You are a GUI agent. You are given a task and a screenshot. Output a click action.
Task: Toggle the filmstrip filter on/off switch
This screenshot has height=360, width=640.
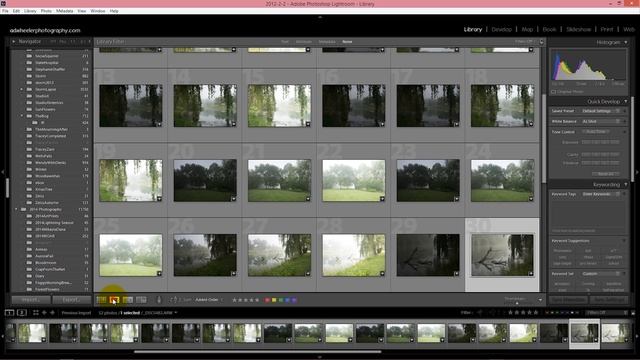[633, 313]
